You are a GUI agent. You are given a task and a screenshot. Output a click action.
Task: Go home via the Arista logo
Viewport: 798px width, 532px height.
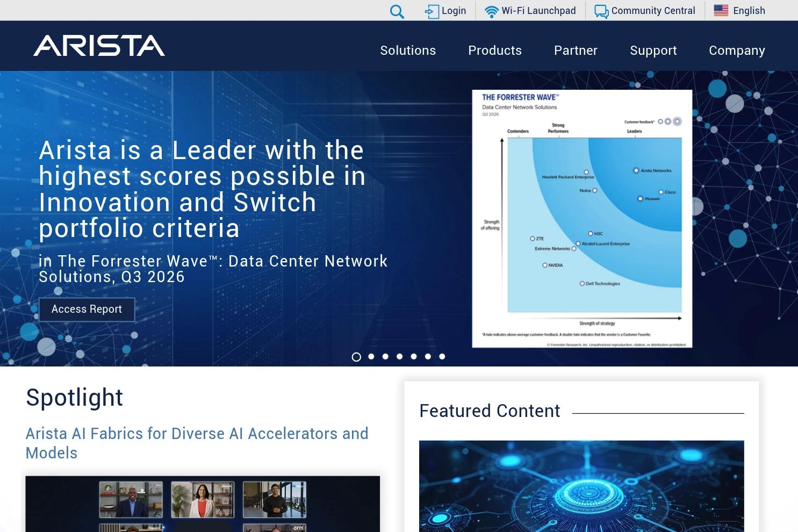[x=99, y=46]
